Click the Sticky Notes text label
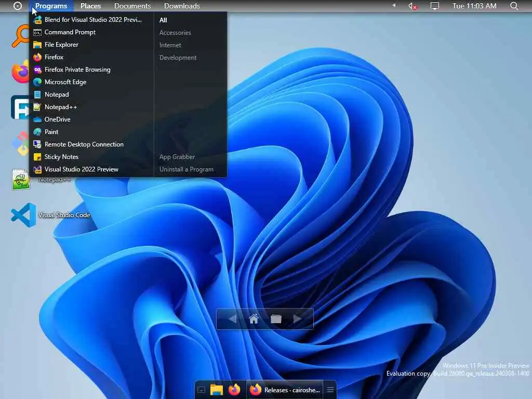Screen dimensions: 532x399 pyautogui.click(x=61, y=157)
